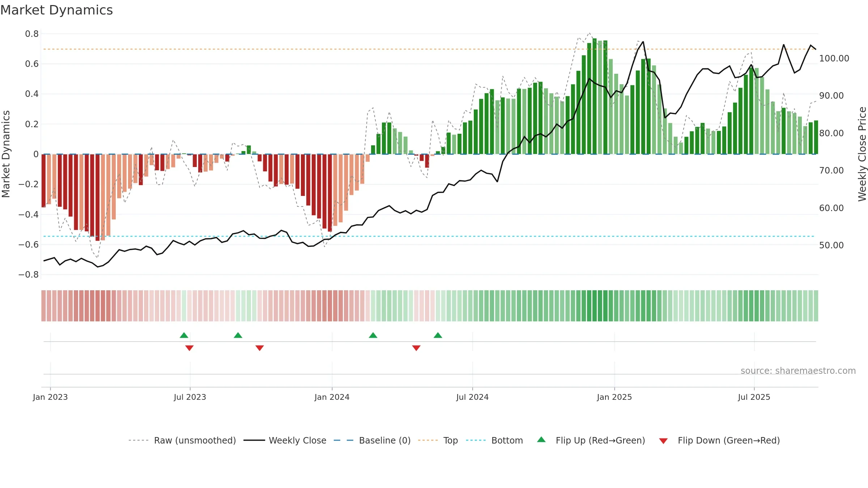Viewport: 868px width, 488px height.
Task: Click the Jan 2023 x-axis label
Action: [50, 397]
